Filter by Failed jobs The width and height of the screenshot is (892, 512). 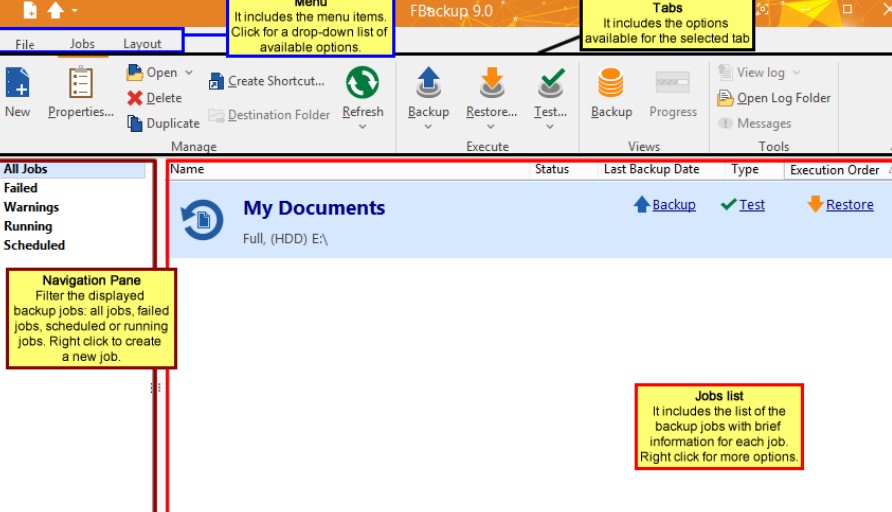coord(20,188)
